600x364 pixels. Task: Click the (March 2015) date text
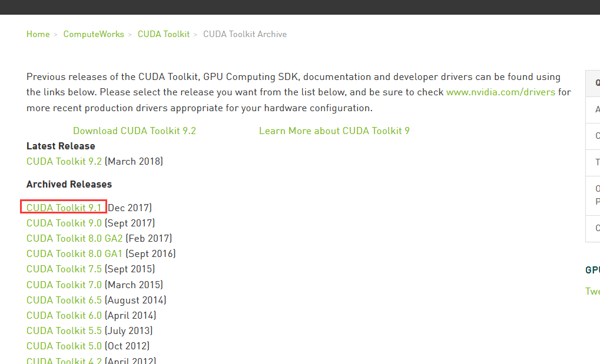coord(134,285)
